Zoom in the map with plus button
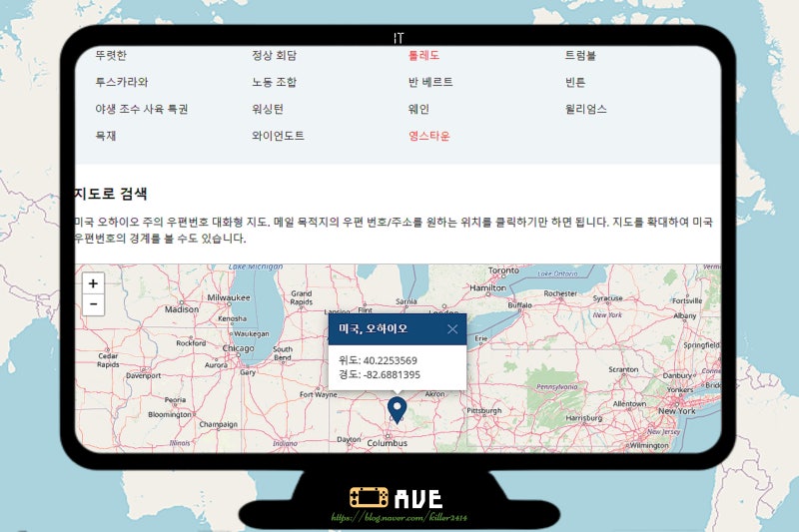The height and width of the screenshot is (532, 799). point(93,283)
